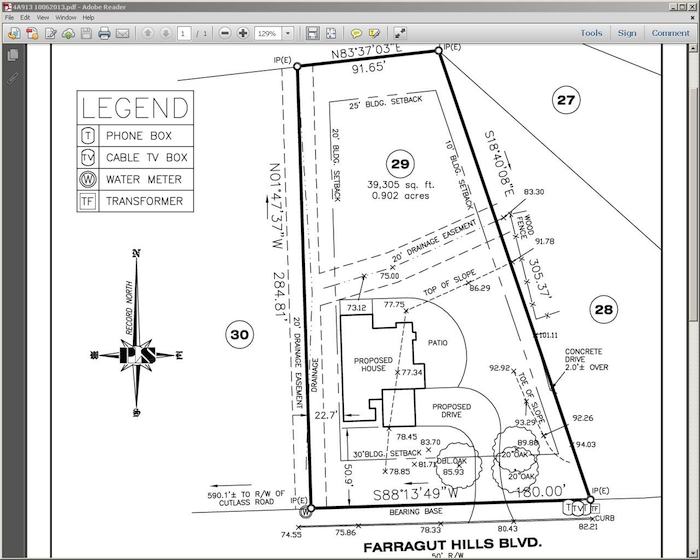Select the highlight text tool
Image resolution: width=700 pixels, height=560 pixels.
(374, 33)
